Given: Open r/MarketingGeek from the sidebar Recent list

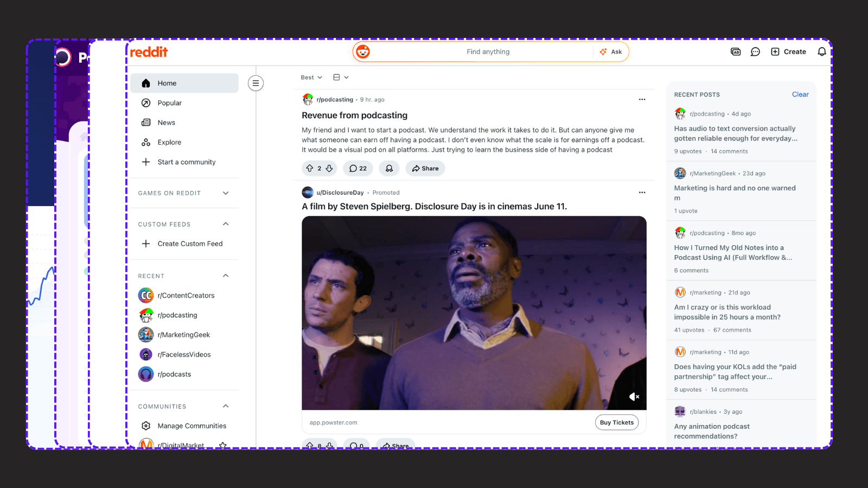Looking at the screenshot, I should pyautogui.click(x=184, y=335).
